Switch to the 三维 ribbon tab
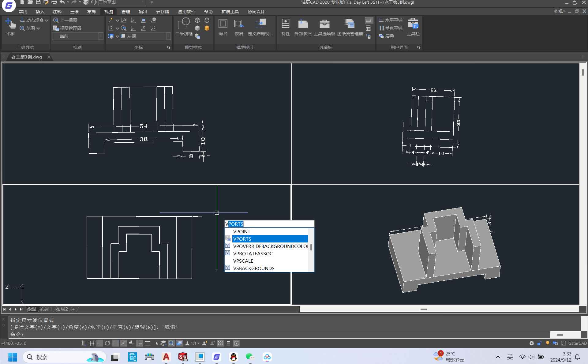Viewport: 588px width, 364px height. 74,11
